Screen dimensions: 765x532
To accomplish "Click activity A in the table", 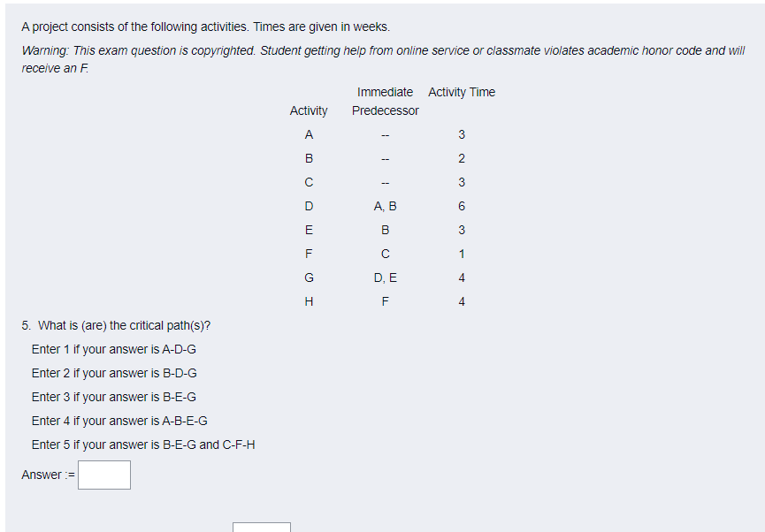I will (309, 134).
